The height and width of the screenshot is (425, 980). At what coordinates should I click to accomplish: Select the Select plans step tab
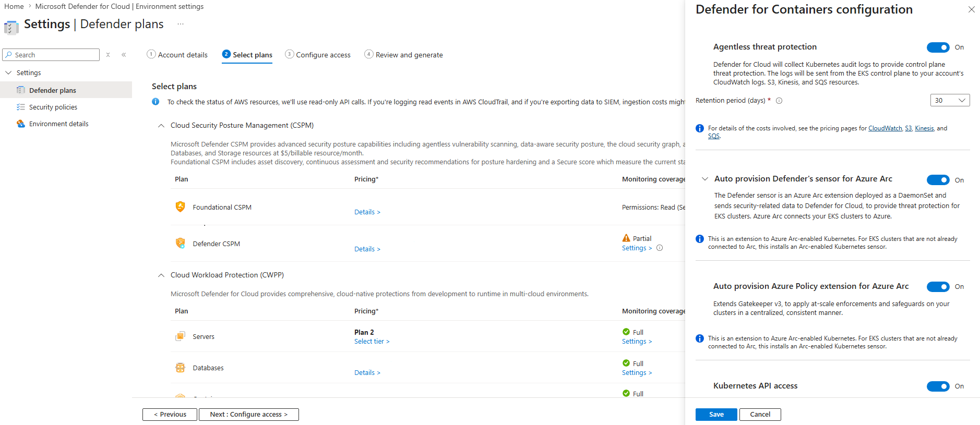click(x=247, y=55)
